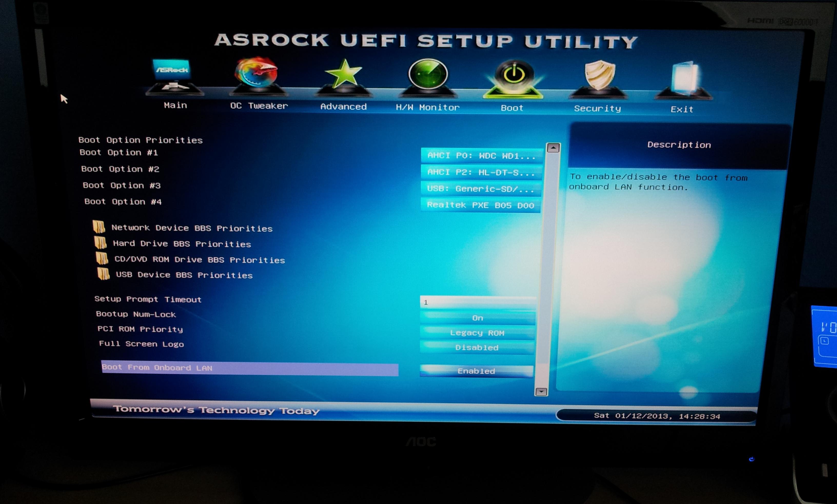This screenshot has height=504, width=837.
Task: Go to the Advanced tab label
Action: pyautogui.click(x=343, y=107)
